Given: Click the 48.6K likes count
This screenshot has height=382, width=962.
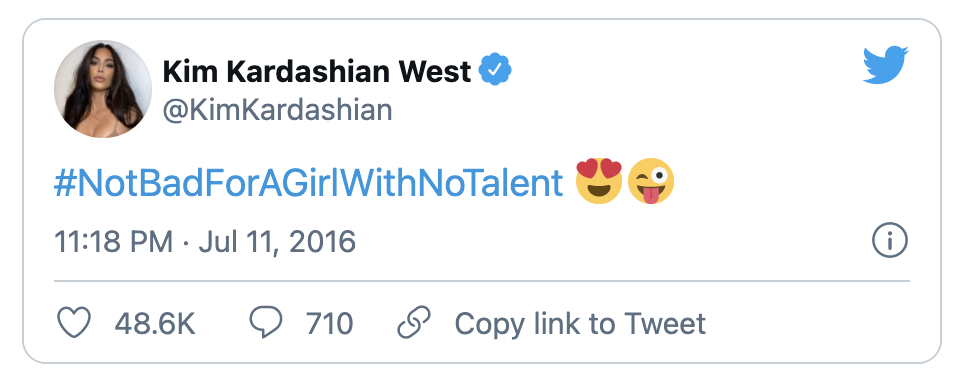Looking at the screenshot, I should 155,323.
